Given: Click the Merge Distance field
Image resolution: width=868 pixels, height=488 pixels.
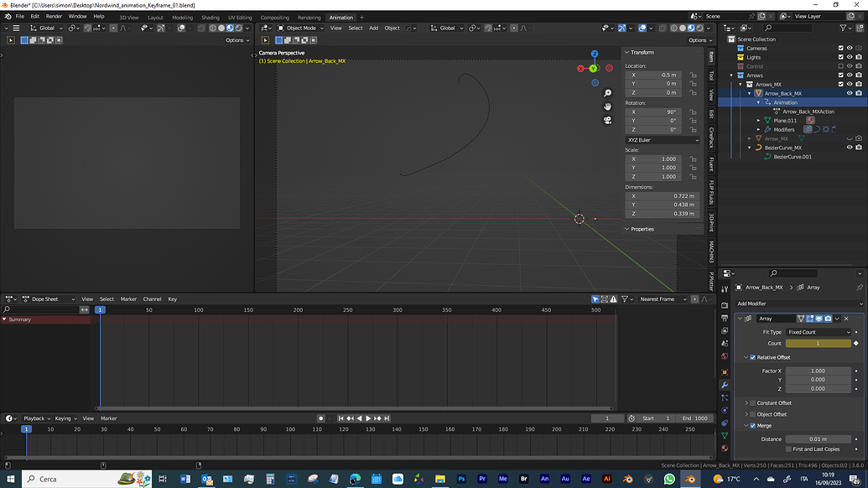Looking at the screenshot, I should (x=819, y=439).
